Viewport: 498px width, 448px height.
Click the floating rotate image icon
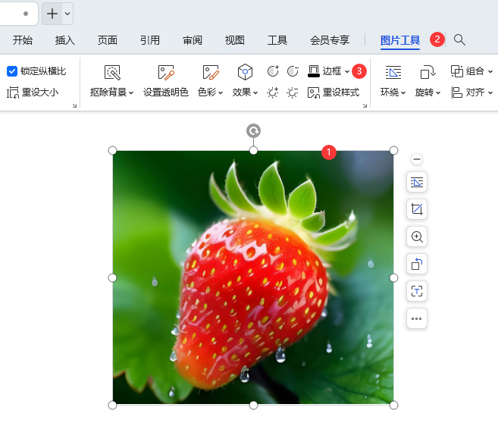417,264
